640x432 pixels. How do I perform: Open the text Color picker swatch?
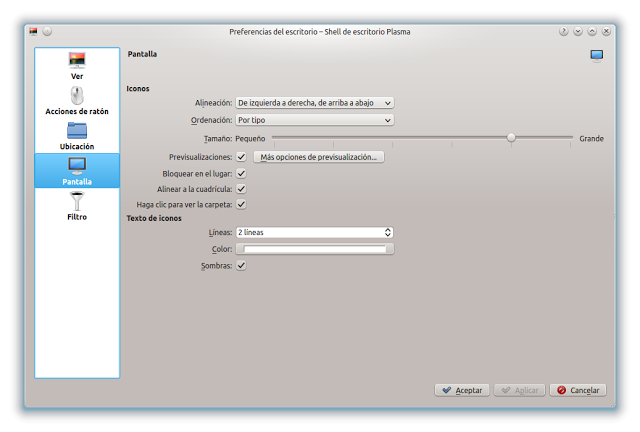(314, 249)
